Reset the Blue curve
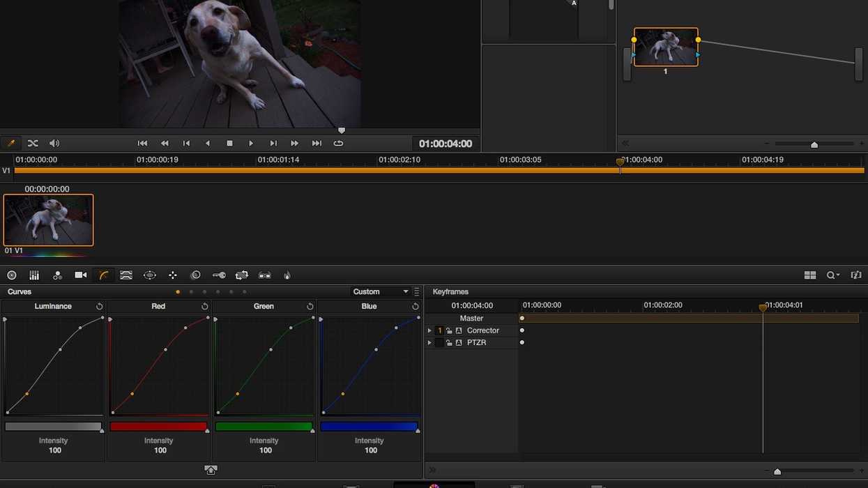868x488 pixels. 416,307
